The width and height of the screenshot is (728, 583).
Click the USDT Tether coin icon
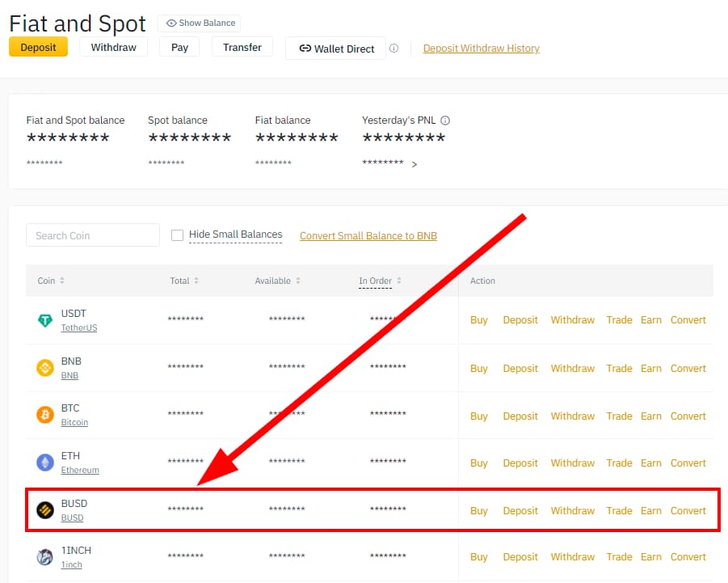click(x=45, y=320)
